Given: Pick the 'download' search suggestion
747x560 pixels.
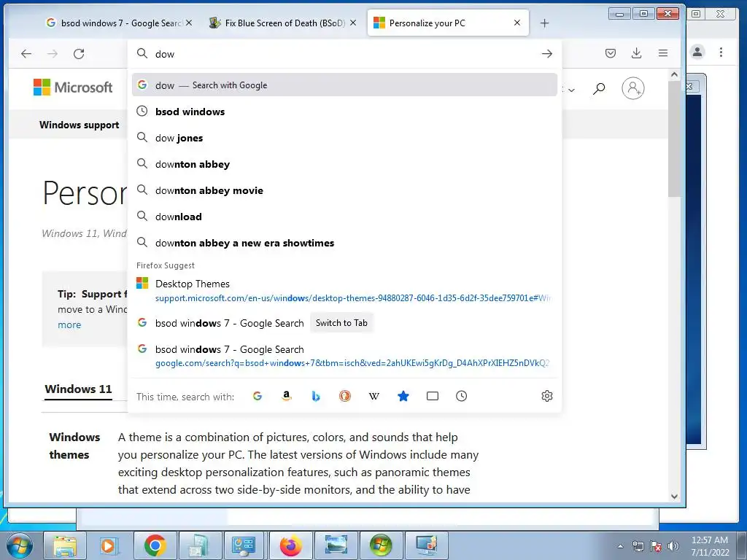Looking at the screenshot, I should (x=344, y=216).
